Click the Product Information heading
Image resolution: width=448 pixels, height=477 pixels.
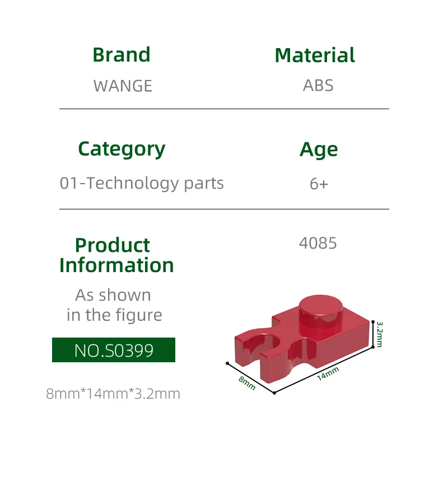(116, 255)
